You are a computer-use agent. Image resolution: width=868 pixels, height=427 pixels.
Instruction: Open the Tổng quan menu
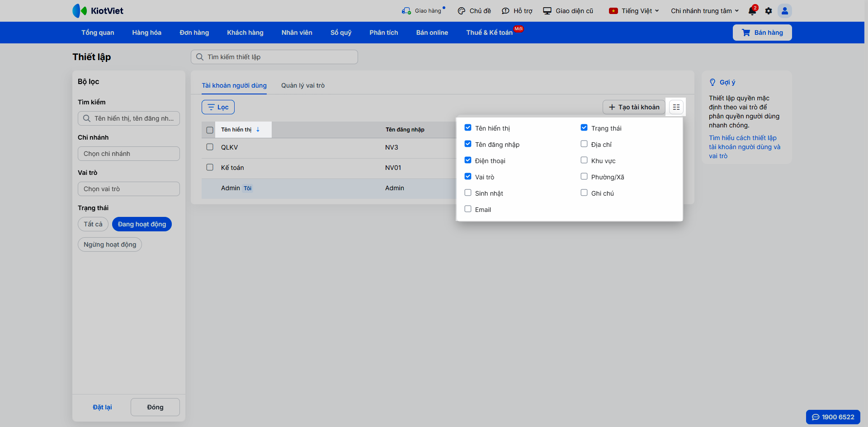click(x=98, y=33)
